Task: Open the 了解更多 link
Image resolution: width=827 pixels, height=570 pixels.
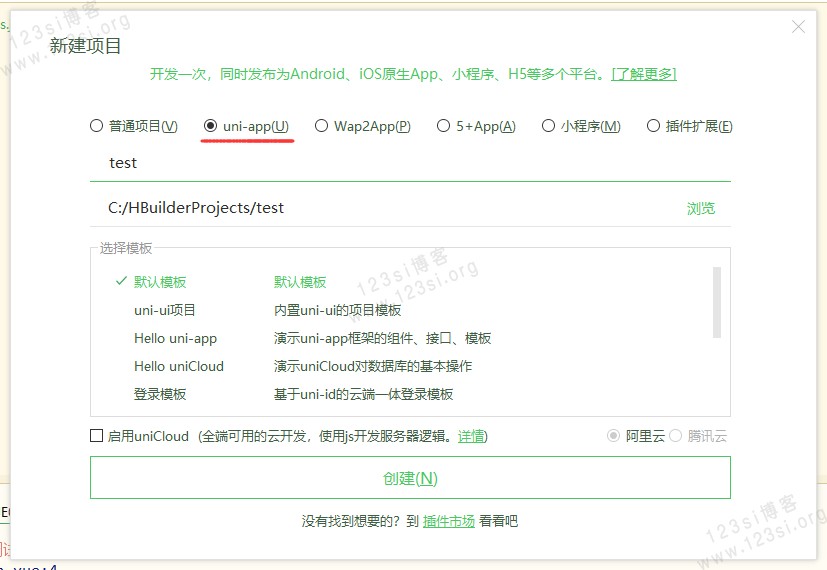Action: click(x=643, y=74)
